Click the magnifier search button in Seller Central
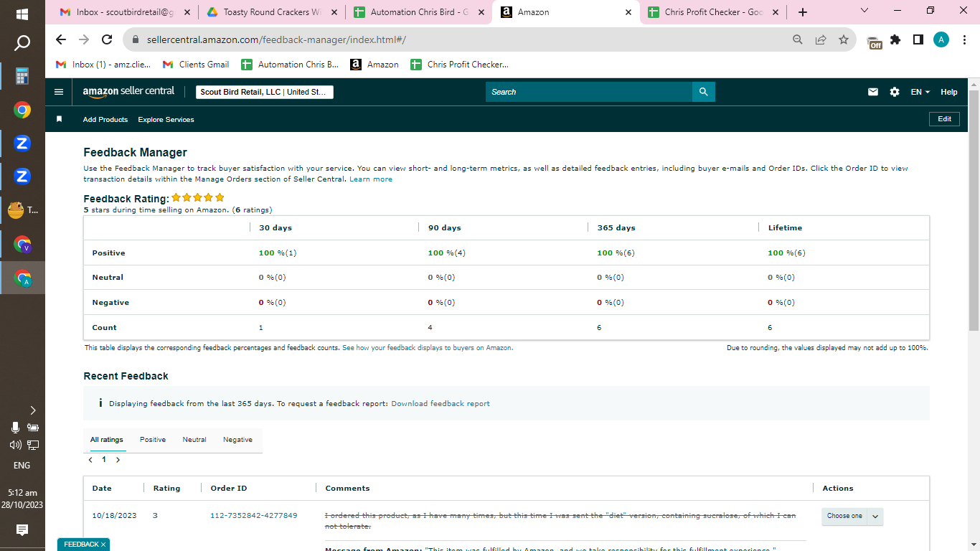The width and height of the screenshot is (980, 551). tap(704, 92)
